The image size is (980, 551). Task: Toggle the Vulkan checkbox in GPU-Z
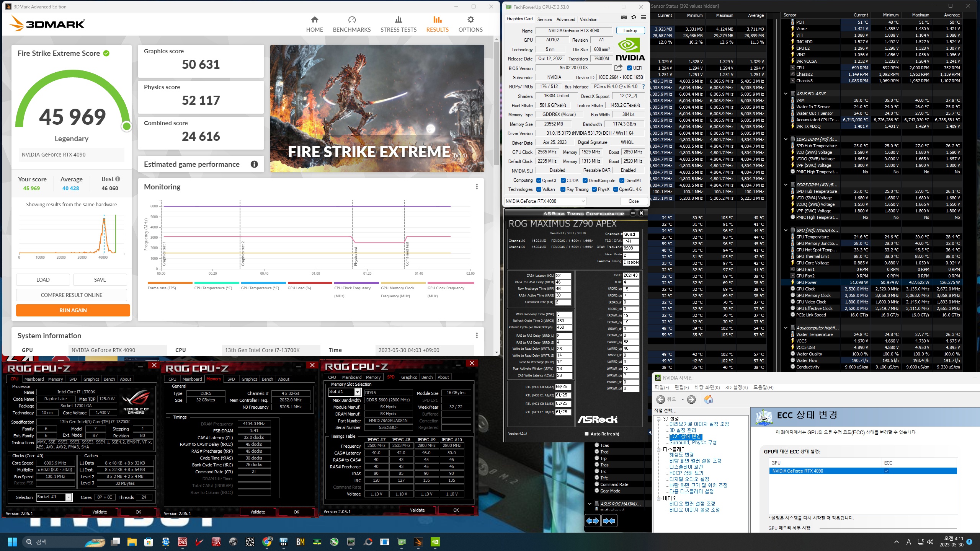(539, 189)
